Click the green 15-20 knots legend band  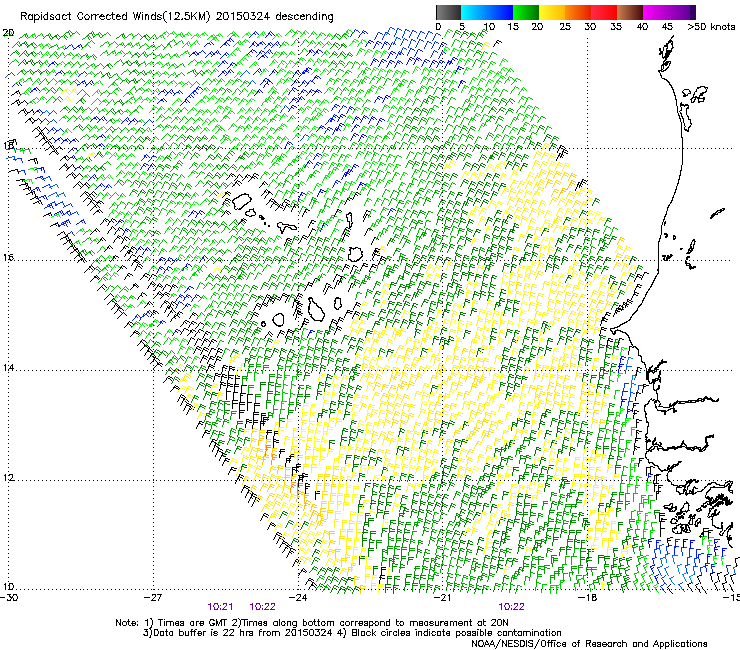(526, 12)
